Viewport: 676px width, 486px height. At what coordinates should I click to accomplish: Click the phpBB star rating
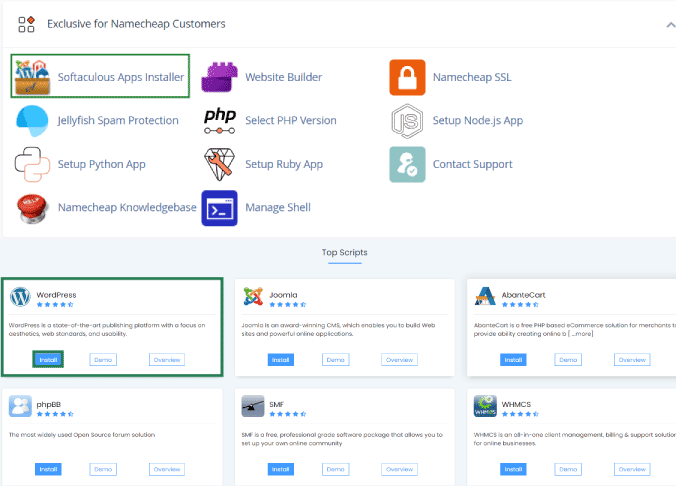click(x=55, y=414)
